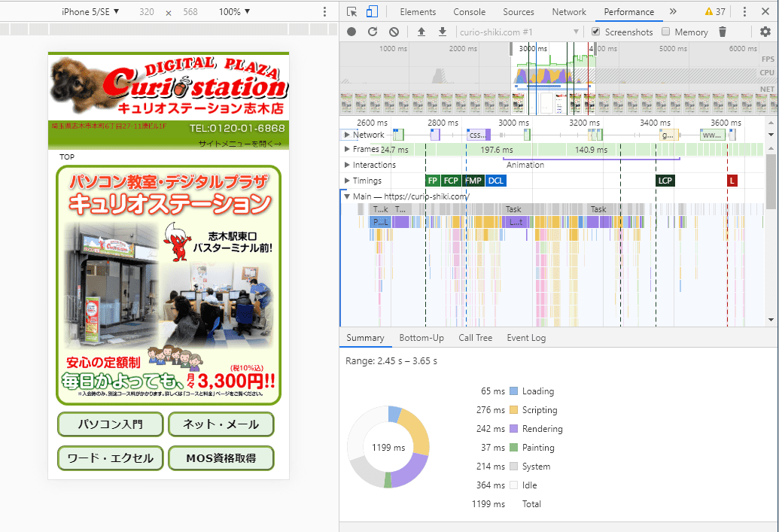The image size is (779, 532).
Task: Click the red L load marker
Action: (x=732, y=181)
